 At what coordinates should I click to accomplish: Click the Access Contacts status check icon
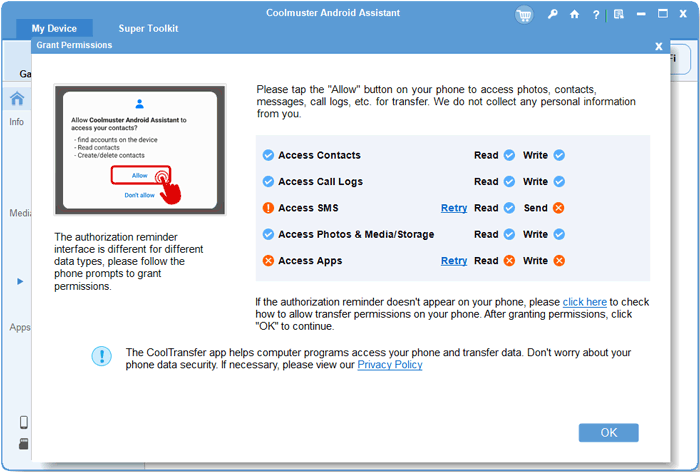coord(268,155)
